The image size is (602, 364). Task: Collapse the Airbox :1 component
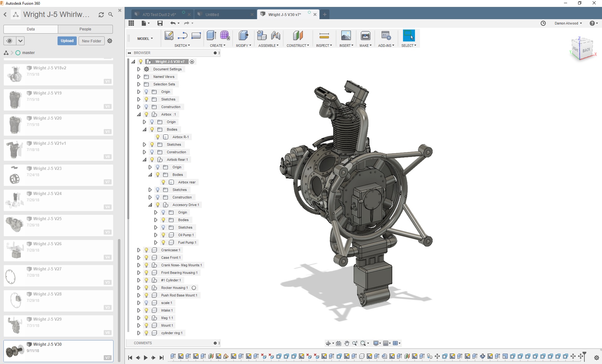139,114
